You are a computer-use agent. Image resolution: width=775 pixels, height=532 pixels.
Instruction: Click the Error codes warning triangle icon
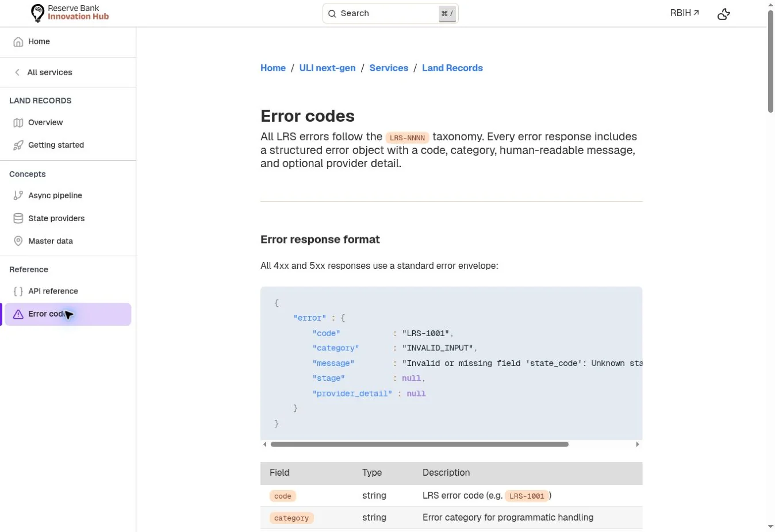click(18, 314)
